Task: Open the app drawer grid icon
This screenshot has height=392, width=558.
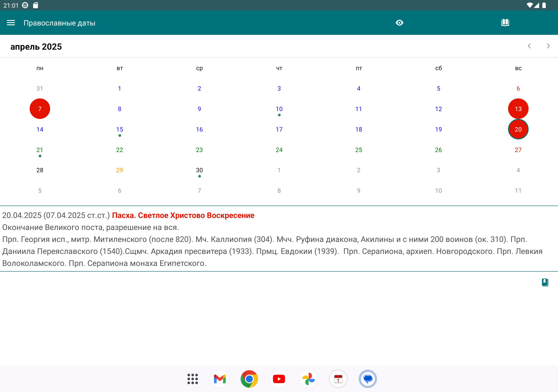Action: (x=192, y=379)
